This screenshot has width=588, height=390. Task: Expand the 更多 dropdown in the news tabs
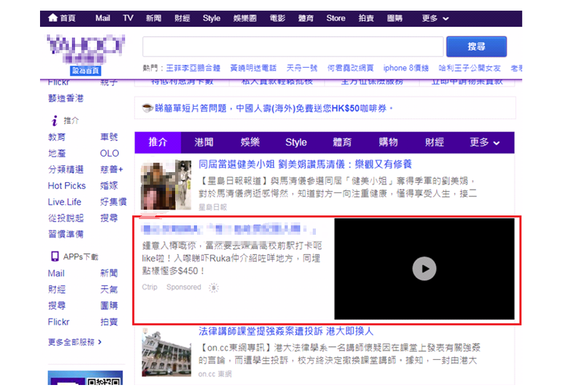pos(485,142)
